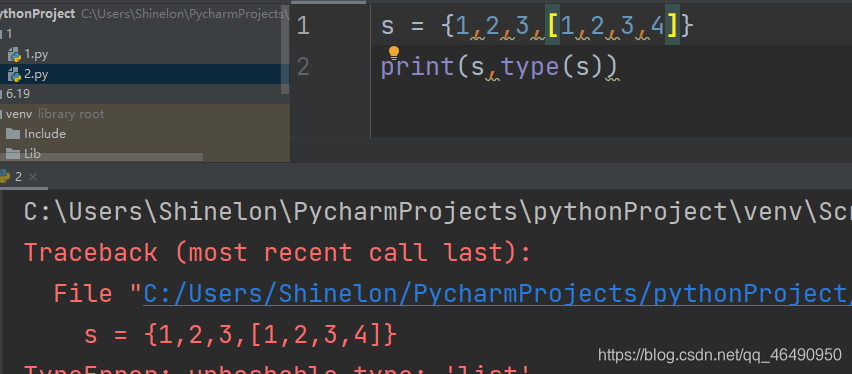Click line number 1 in the gutter
Screen dimensions: 852x374
click(x=303, y=26)
